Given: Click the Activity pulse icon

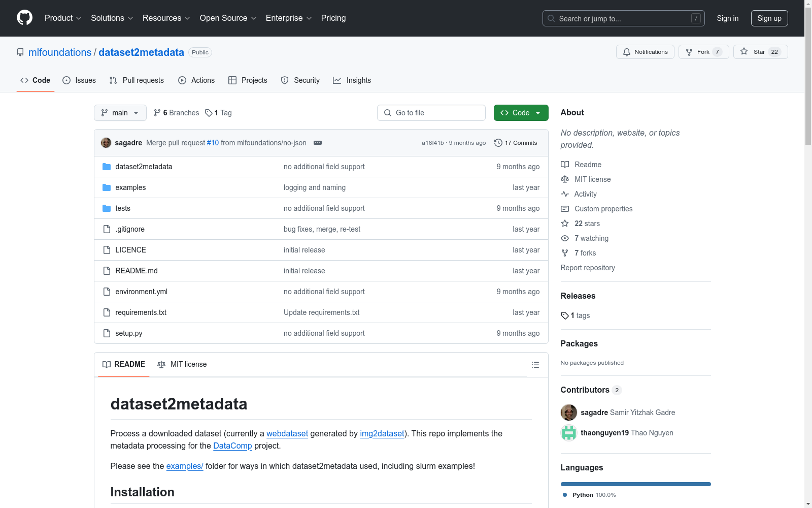Looking at the screenshot, I should point(565,194).
